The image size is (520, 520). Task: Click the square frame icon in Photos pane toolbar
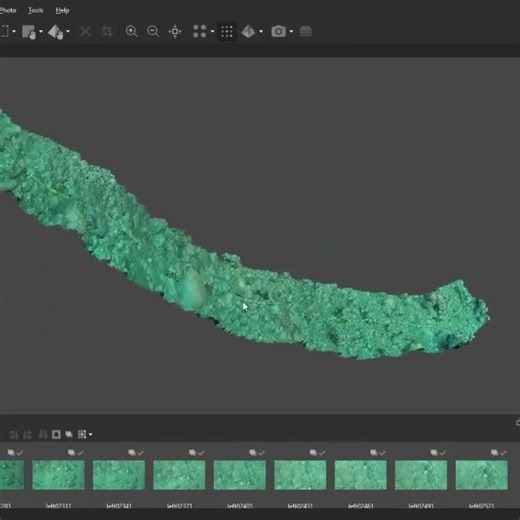click(56, 434)
